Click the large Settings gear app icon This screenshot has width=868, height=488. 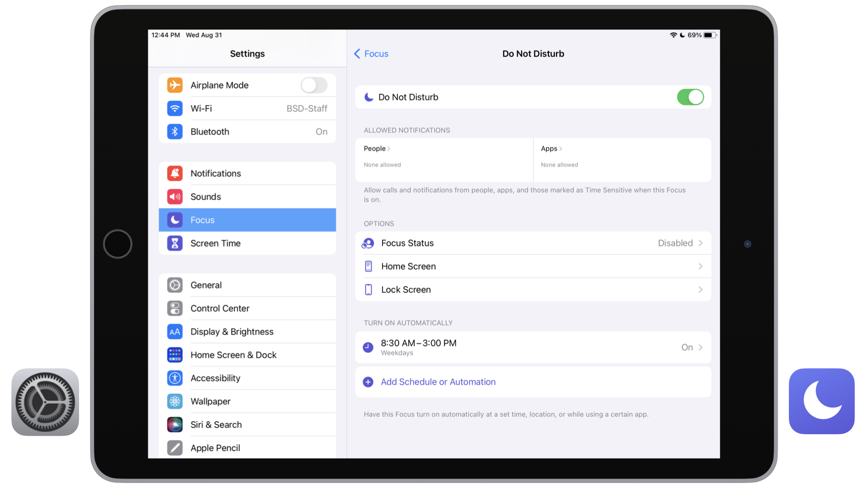pyautogui.click(x=45, y=402)
